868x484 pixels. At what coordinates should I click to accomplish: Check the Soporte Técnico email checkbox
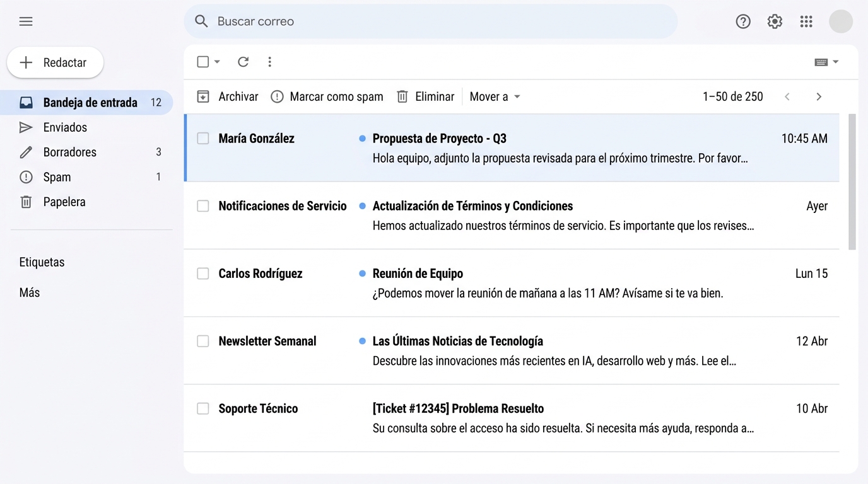pos(203,408)
